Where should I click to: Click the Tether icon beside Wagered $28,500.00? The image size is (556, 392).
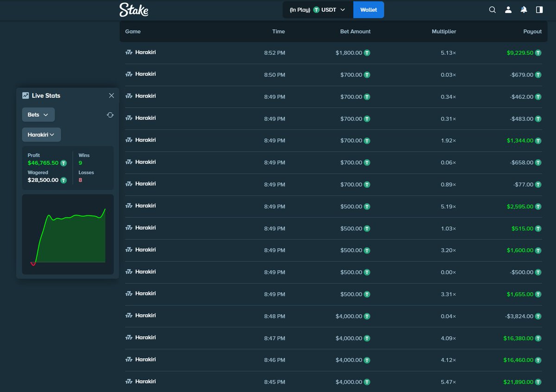(x=63, y=180)
